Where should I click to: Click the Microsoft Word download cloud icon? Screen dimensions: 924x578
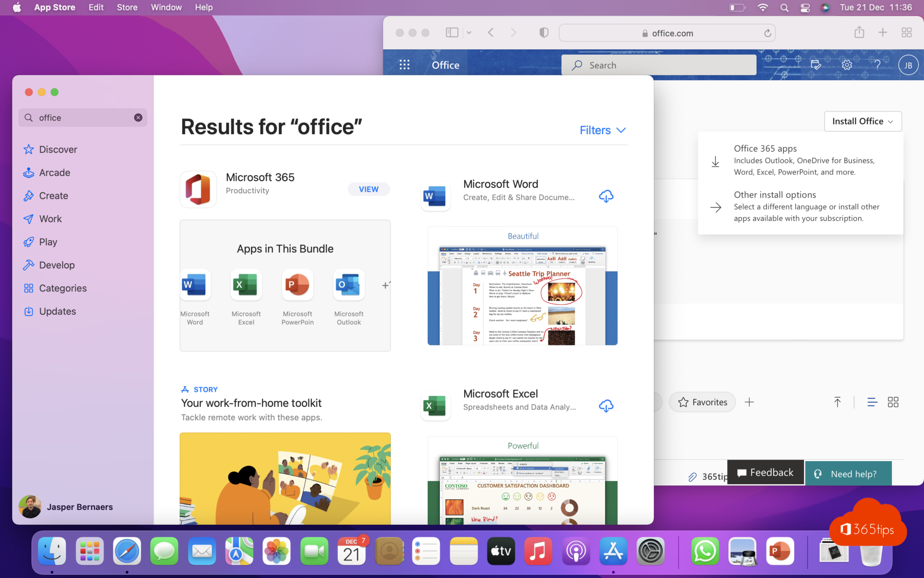(605, 196)
